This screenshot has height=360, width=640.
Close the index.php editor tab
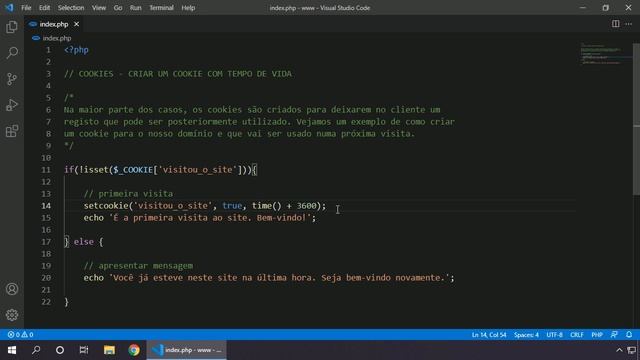coord(76,24)
